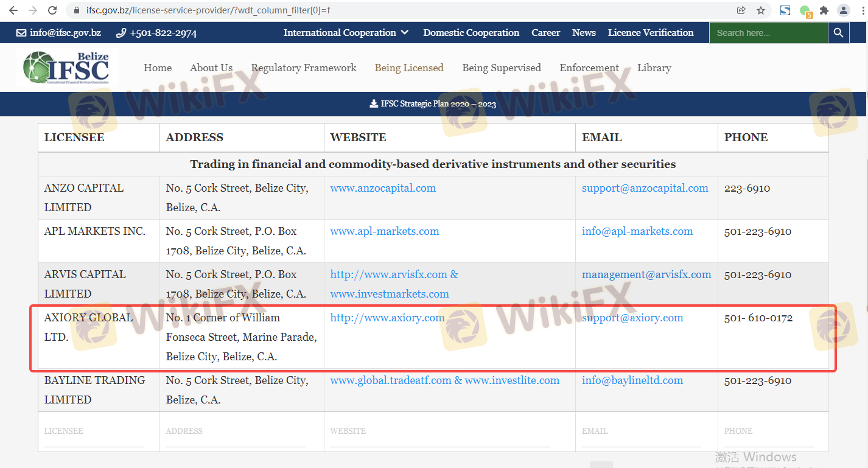Screen dimensions: 868x468
Task: Open the Chrome three-dot menu
Action: tap(861, 10)
